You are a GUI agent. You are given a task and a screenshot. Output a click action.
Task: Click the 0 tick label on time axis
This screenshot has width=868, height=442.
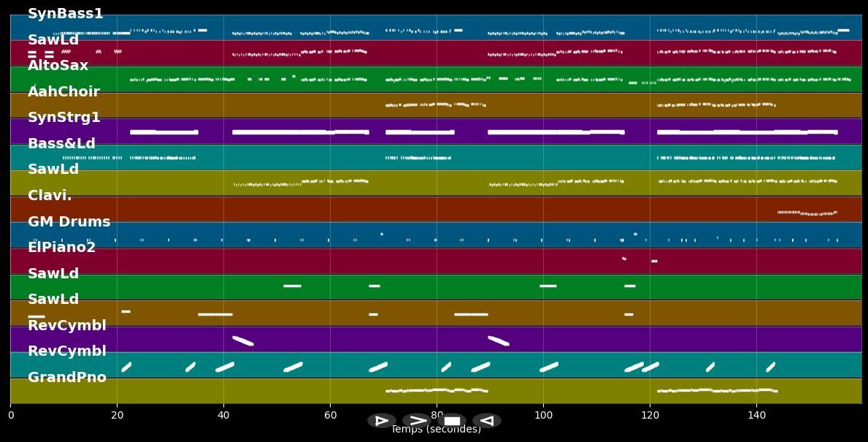coord(10,416)
